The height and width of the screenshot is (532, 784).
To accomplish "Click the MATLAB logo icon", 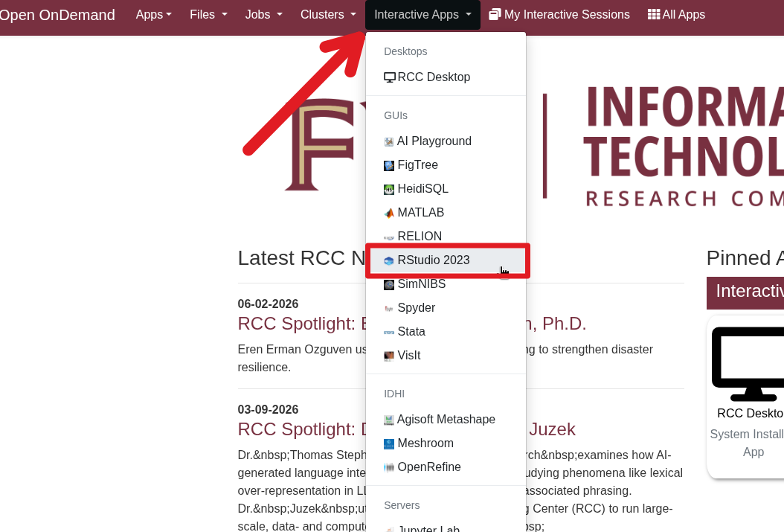I will point(389,214).
